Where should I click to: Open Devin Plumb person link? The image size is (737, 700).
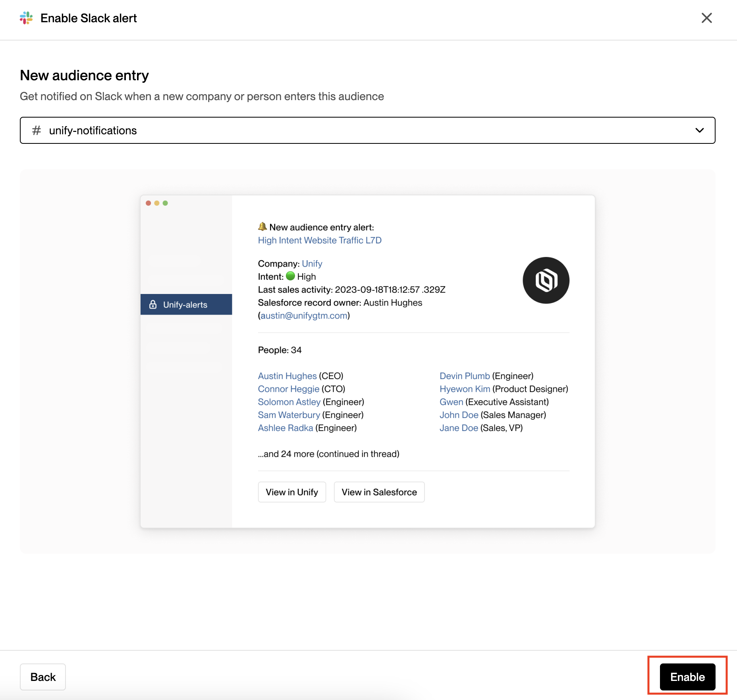465,376
